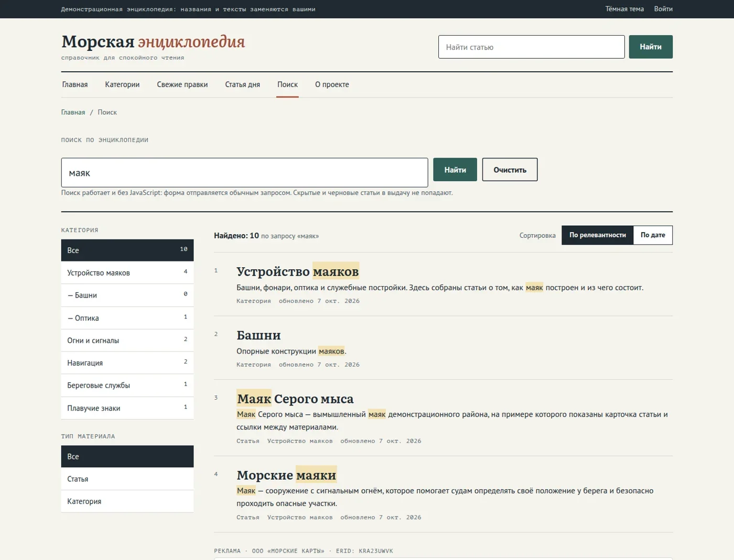Select the Поиск navigation tab
This screenshot has height=560, width=734.
pos(287,84)
